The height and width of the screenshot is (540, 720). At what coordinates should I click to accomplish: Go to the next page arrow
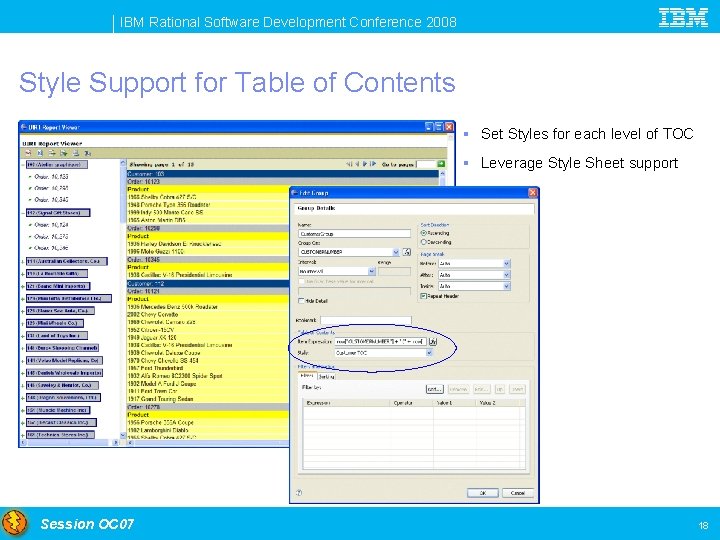tap(365, 164)
